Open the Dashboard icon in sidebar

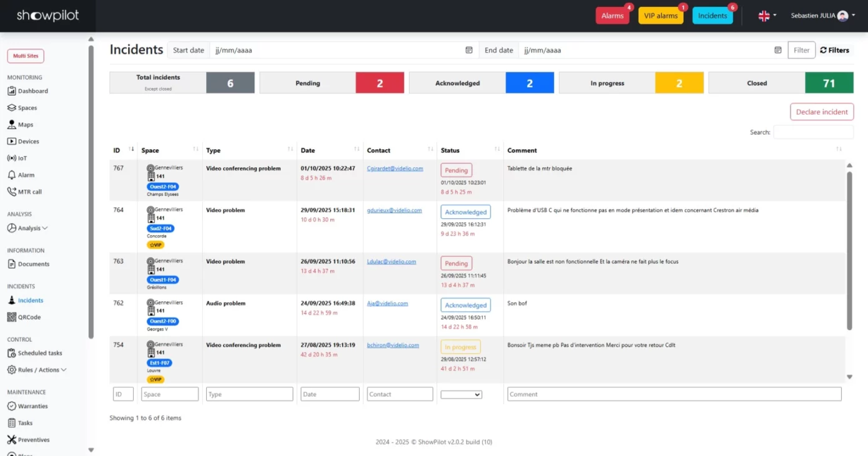11,91
